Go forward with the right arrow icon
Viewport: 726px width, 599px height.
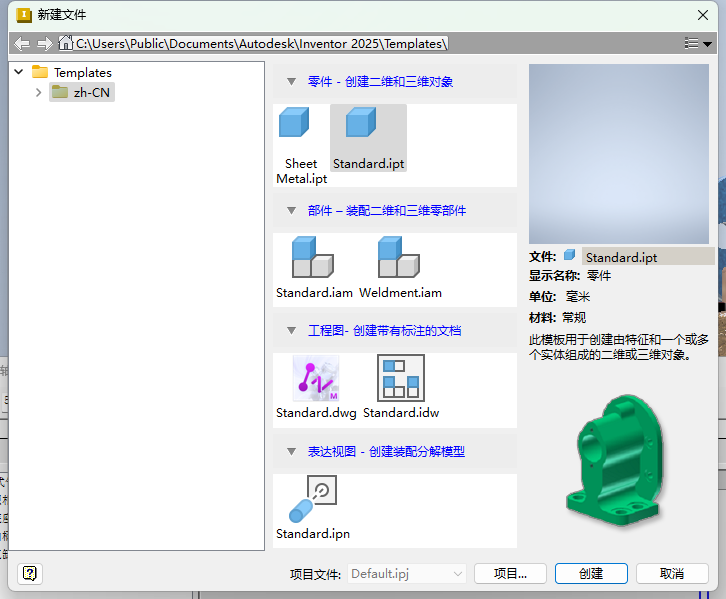45,44
